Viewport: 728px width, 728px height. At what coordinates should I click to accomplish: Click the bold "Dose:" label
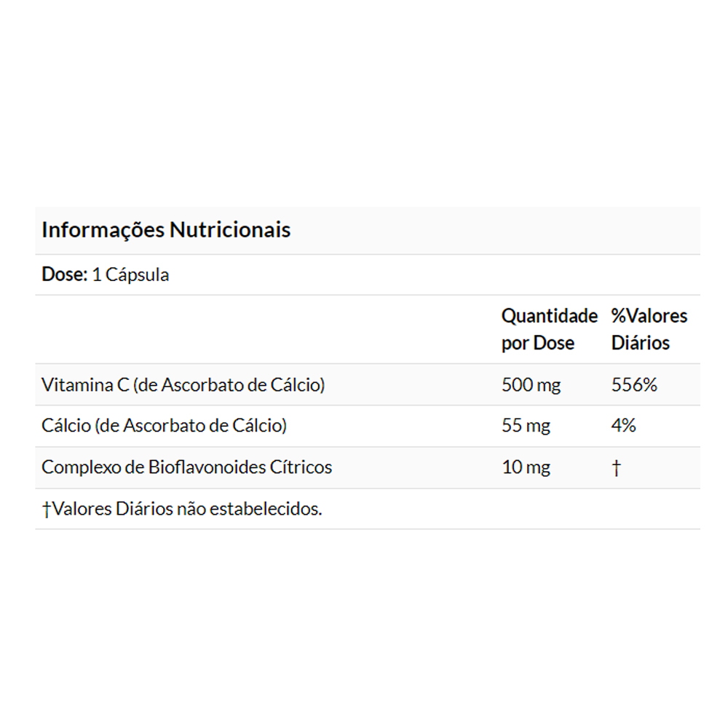pos(64,275)
